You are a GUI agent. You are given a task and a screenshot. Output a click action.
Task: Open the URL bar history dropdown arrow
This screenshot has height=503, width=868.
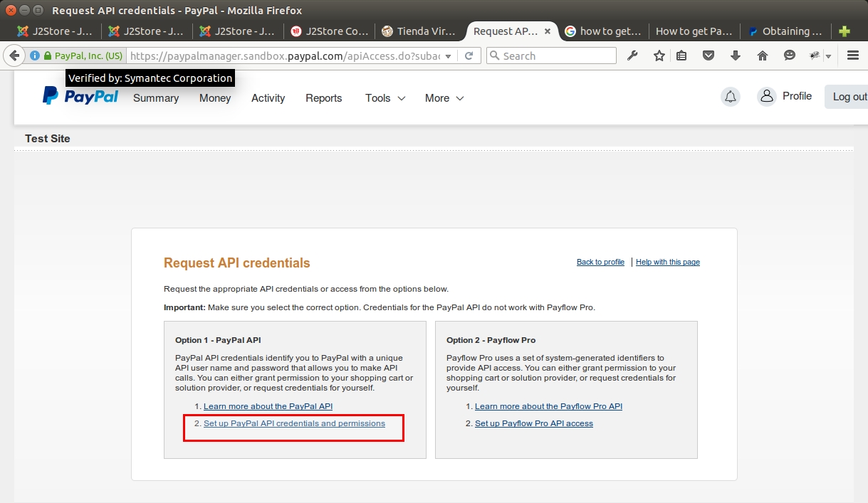point(448,56)
